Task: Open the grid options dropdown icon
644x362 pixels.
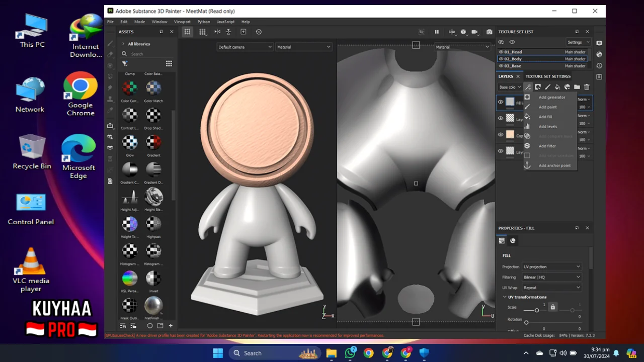Action: pos(202,32)
